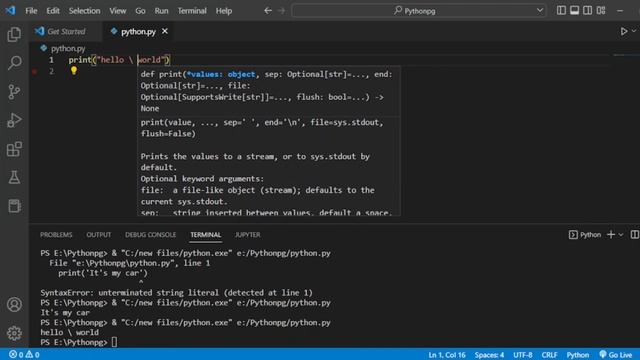Switch to the OUTPUT panel tab
This screenshot has height=360, width=640.
tap(98, 235)
